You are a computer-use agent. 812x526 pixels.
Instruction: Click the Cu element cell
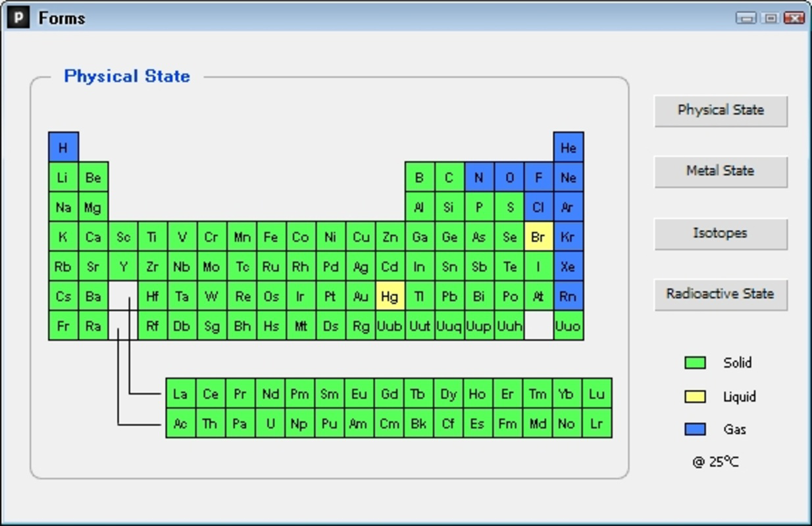pyautogui.click(x=360, y=237)
